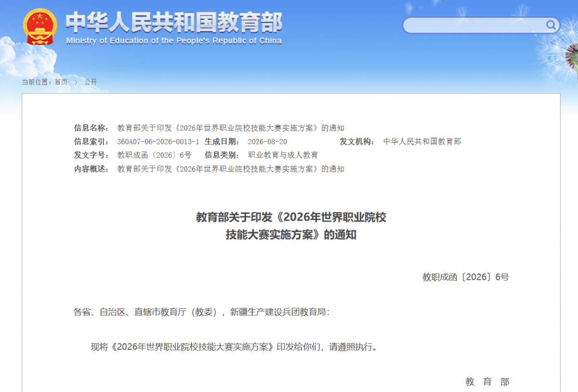Click the 内容概述 summary text
This screenshot has width=578, height=392.
point(231,169)
